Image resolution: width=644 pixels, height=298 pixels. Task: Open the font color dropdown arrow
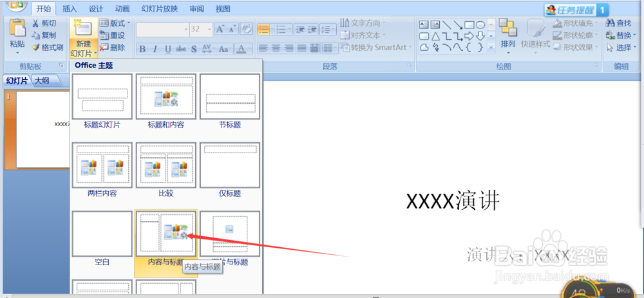click(x=251, y=50)
